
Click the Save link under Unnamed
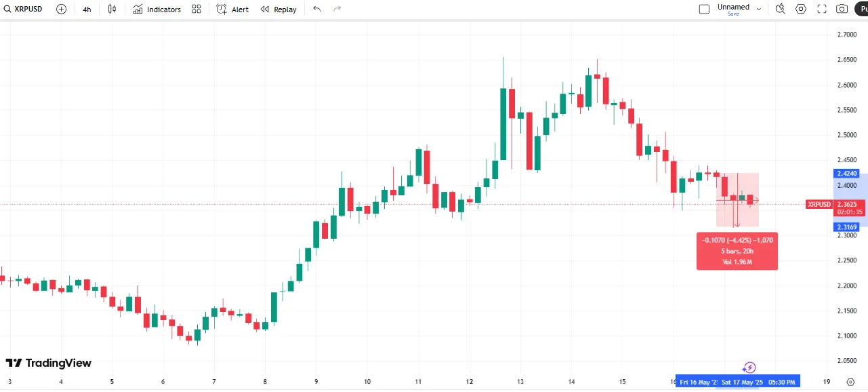(x=733, y=14)
